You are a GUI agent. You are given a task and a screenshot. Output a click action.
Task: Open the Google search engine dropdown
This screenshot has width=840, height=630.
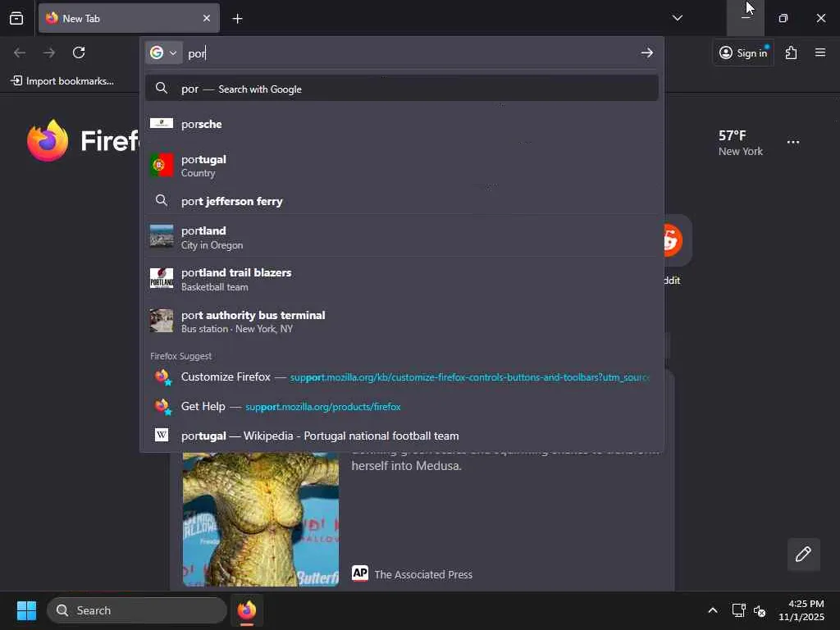click(x=163, y=52)
